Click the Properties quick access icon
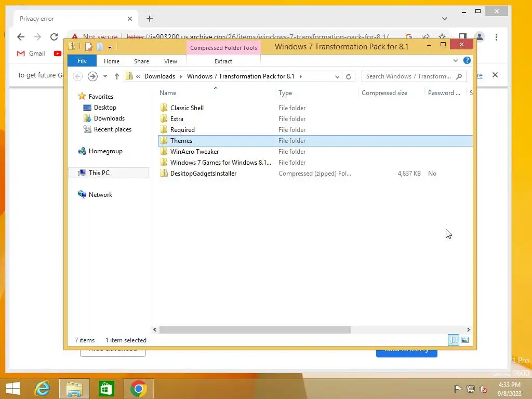The height and width of the screenshot is (399, 532). [88, 47]
